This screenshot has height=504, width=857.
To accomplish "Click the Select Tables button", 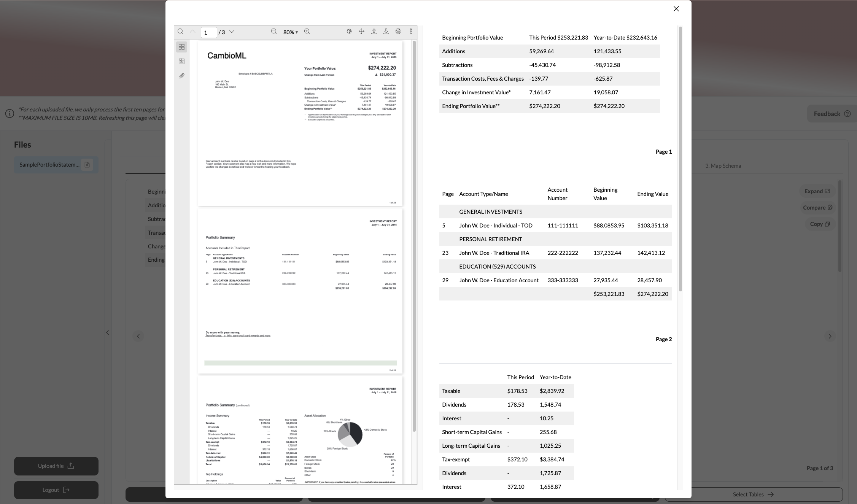I will tap(753, 494).
